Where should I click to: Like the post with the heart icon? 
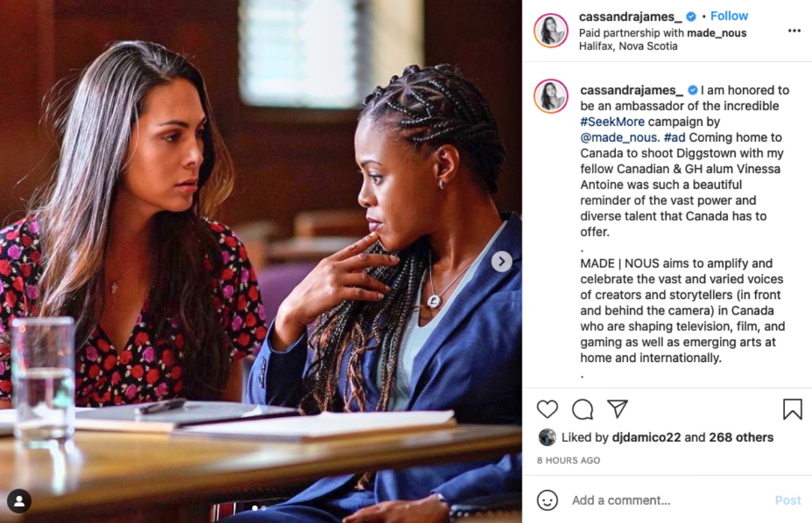pos(547,409)
